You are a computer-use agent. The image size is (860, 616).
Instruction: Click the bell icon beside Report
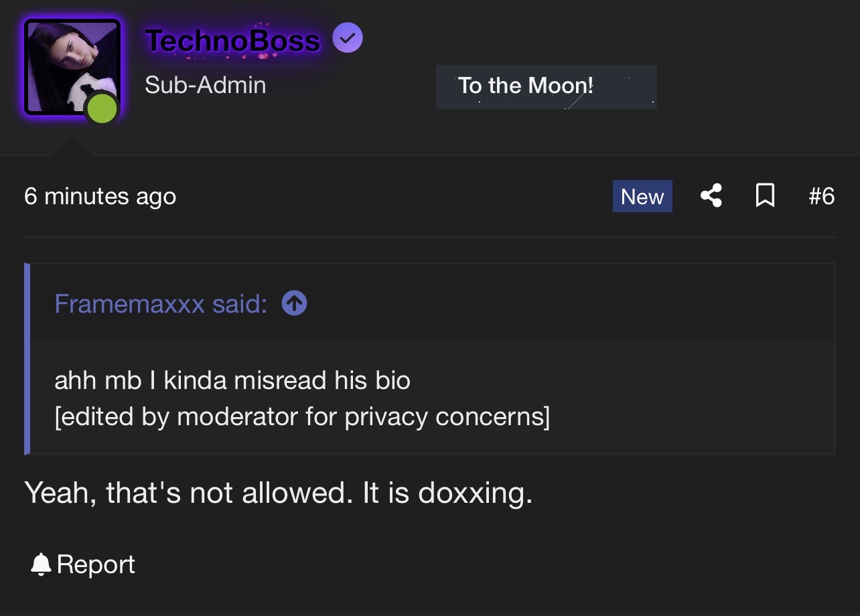pyautogui.click(x=41, y=564)
